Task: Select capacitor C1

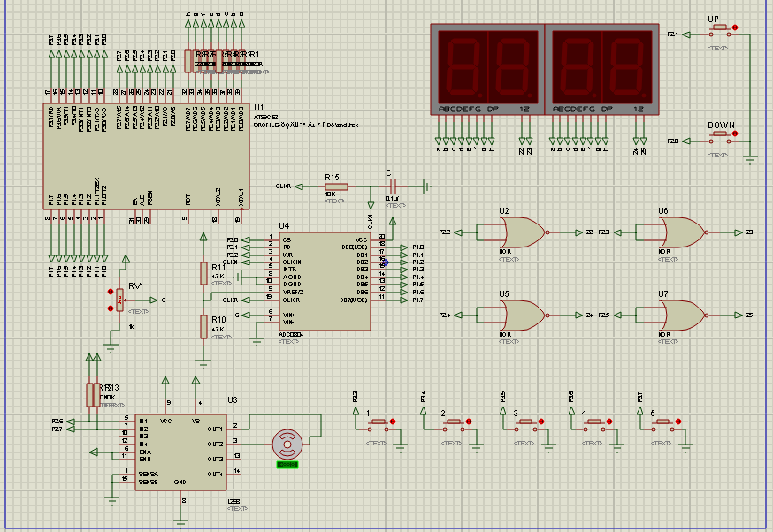Action: click(x=394, y=186)
